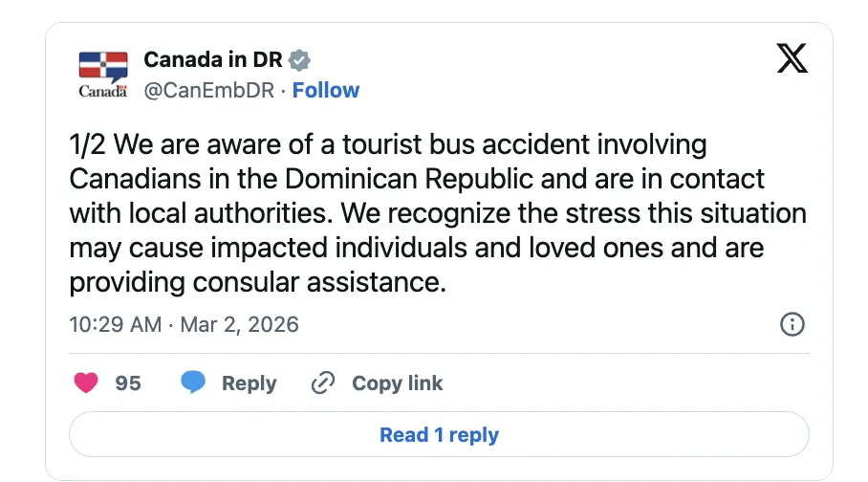Click the verified badge beside Canada in DR
868x482 pixels.
[299, 59]
